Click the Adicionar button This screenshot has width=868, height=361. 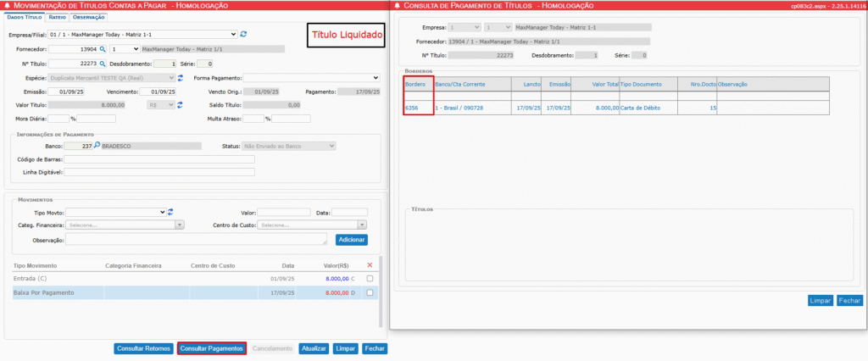(x=352, y=240)
